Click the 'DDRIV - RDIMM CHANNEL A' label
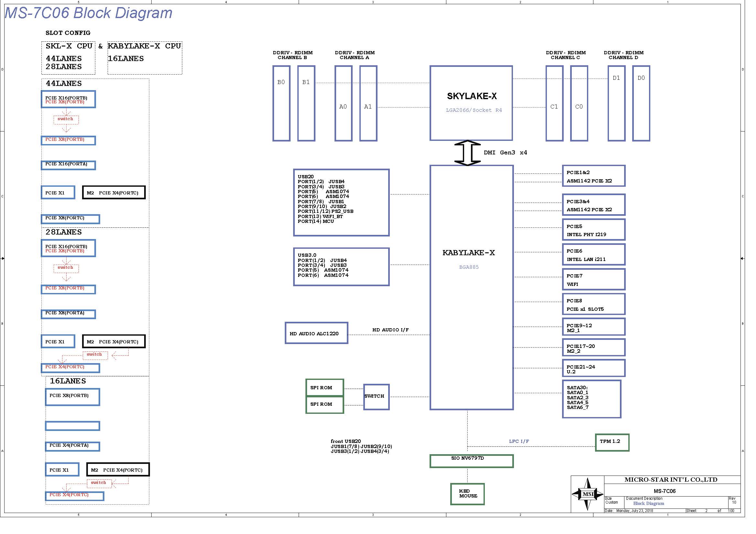This screenshot has height=534, width=756. (355, 55)
